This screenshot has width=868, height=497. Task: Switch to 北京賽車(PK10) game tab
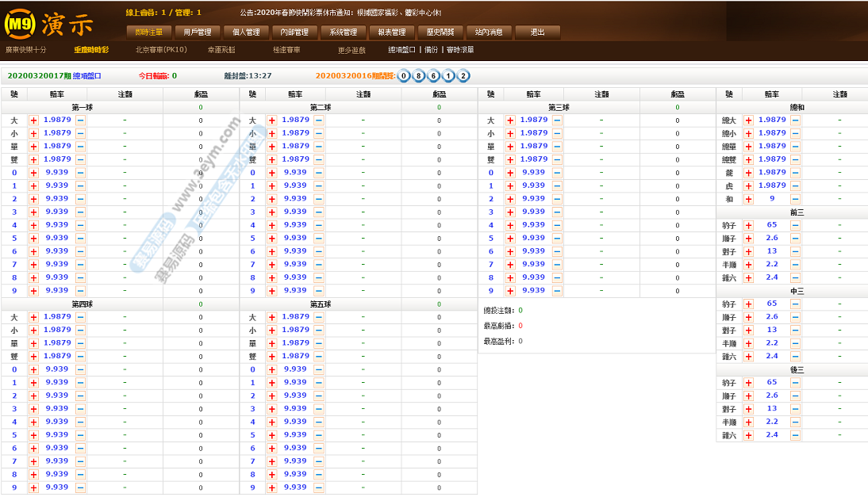click(161, 50)
